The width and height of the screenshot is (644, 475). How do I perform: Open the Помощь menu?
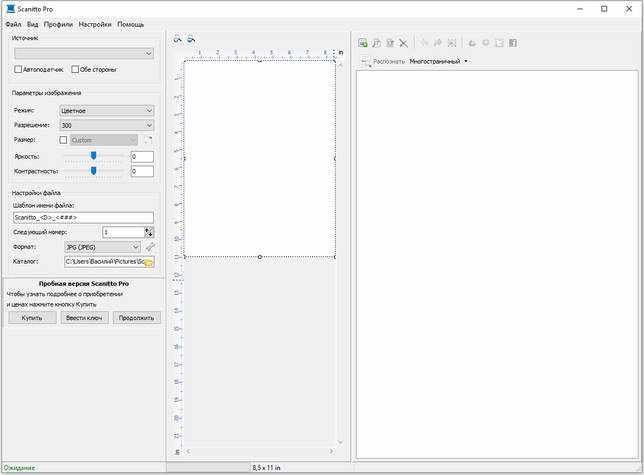pos(131,24)
